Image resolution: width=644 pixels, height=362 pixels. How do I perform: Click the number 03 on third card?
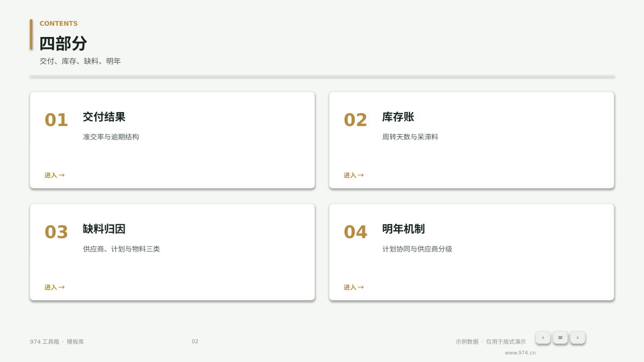coord(56,232)
